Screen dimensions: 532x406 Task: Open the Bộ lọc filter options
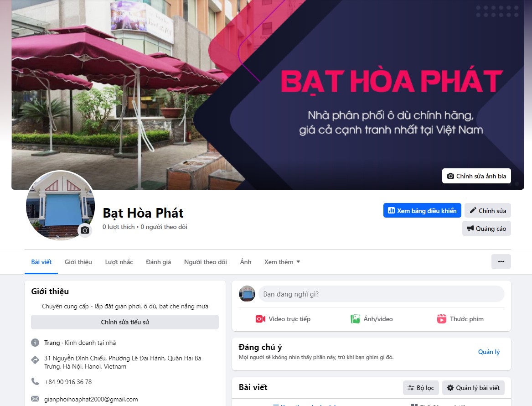tap(421, 388)
